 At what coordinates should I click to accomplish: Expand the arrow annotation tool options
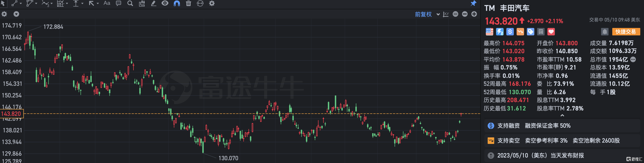pos(98,3)
